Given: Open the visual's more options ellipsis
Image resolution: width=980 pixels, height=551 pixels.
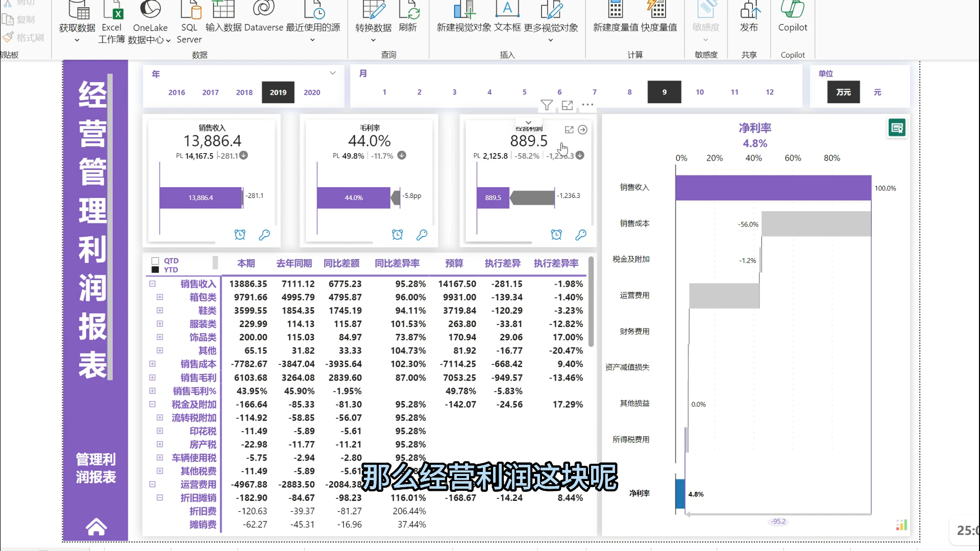Looking at the screenshot, I should coord(587,105).
